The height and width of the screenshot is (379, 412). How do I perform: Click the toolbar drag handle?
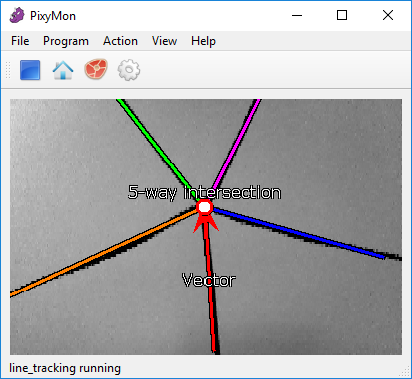pos(8,70)
